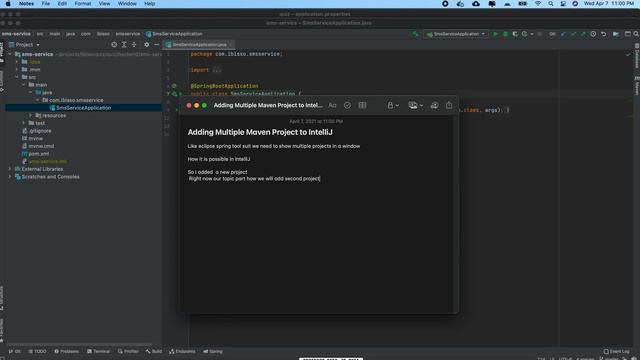
Task: Expand the test folder node
Action: [23, 123]
